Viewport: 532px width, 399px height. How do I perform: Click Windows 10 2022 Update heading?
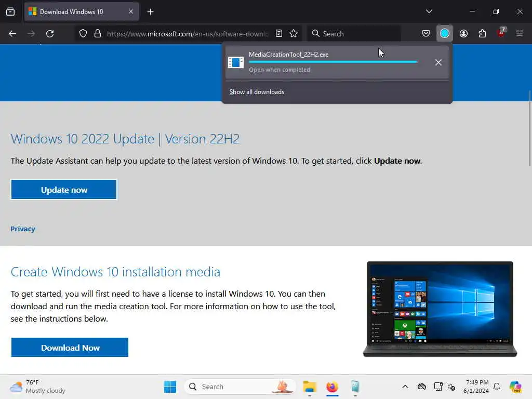[x=125, y=139]
